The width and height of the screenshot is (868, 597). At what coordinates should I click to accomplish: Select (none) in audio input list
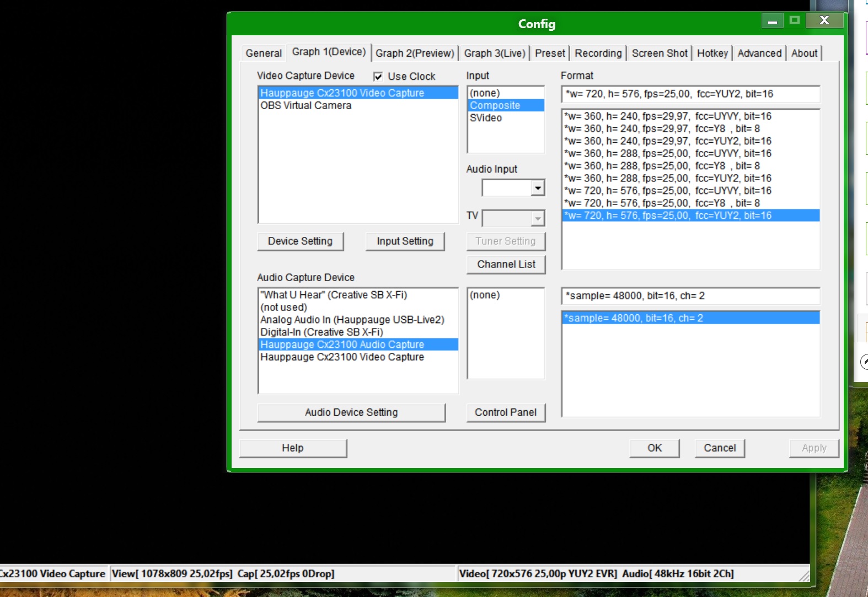(506, 295)
